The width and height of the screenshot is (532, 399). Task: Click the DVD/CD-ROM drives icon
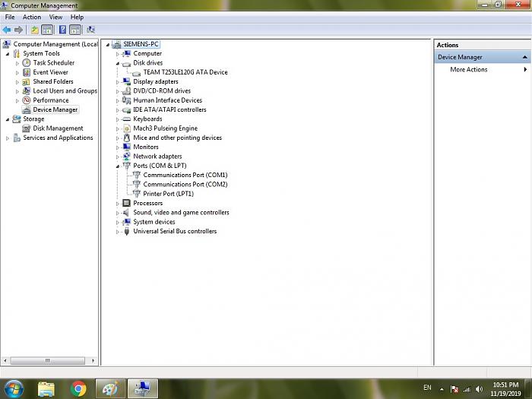pyautogui.click(x=127, y=91)
